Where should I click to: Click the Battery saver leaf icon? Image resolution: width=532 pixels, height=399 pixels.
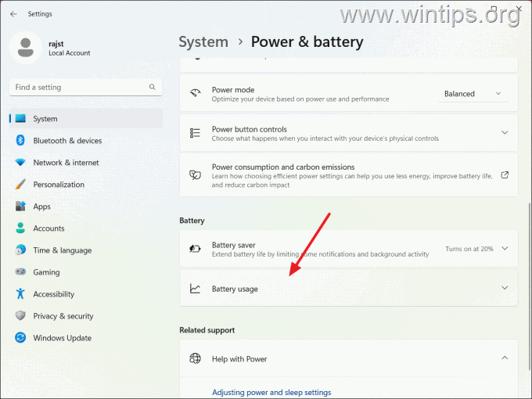coord(195,249)
